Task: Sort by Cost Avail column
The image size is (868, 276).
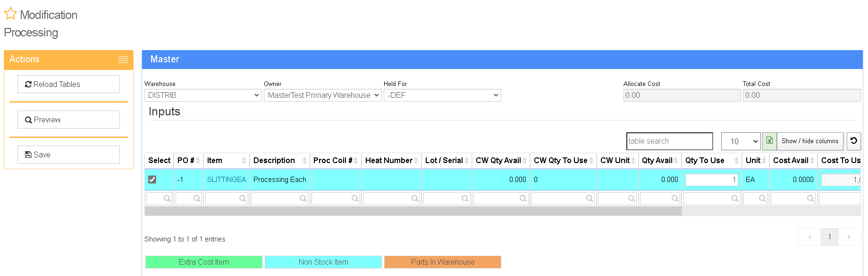Action: point(793,160)
